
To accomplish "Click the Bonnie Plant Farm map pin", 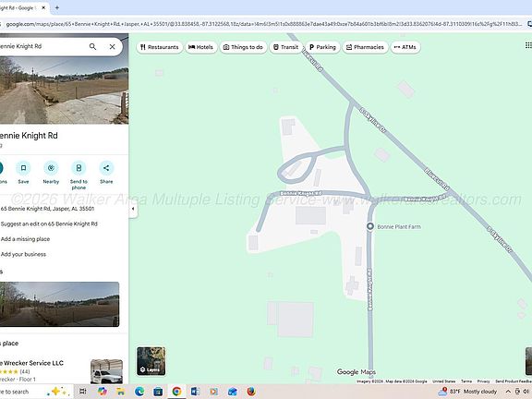I will pyautogui.click(x=370, y=226).
